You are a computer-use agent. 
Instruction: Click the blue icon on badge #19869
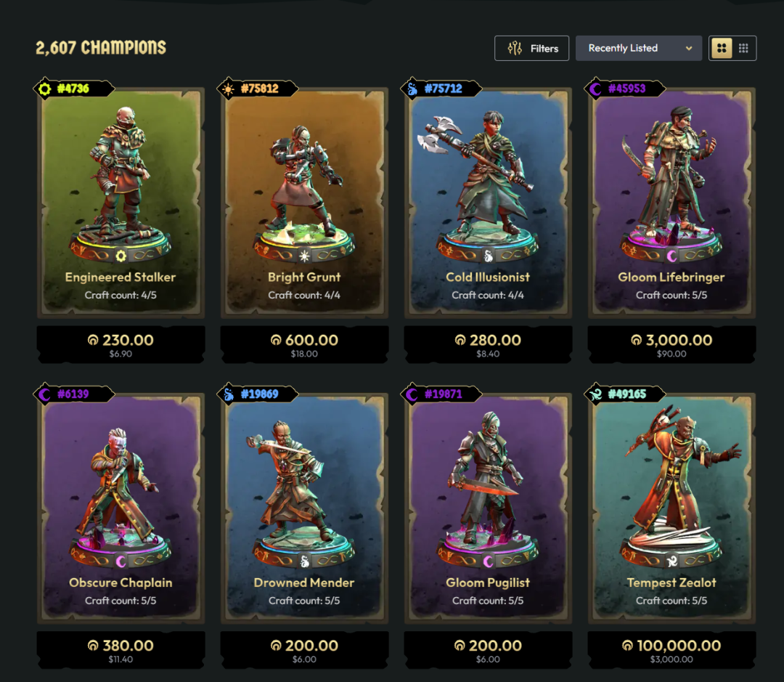coord(229,394)
